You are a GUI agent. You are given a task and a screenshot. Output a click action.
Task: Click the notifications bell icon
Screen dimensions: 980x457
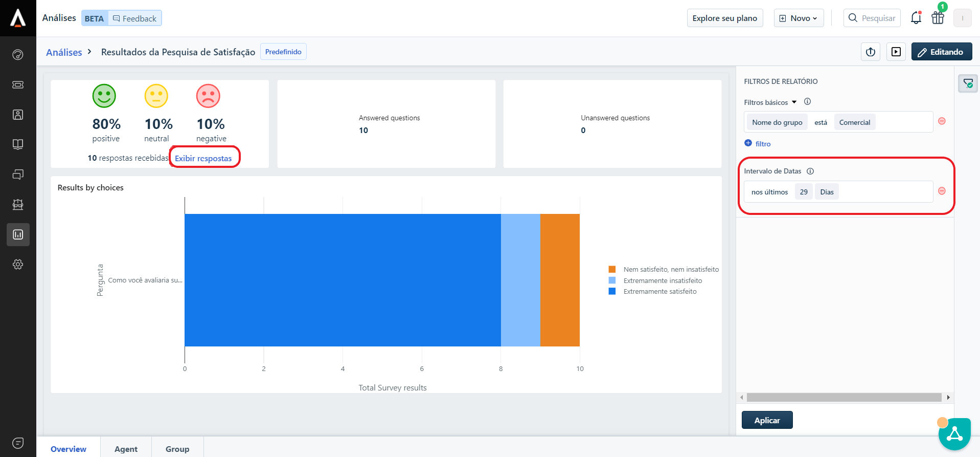point(916,18)
